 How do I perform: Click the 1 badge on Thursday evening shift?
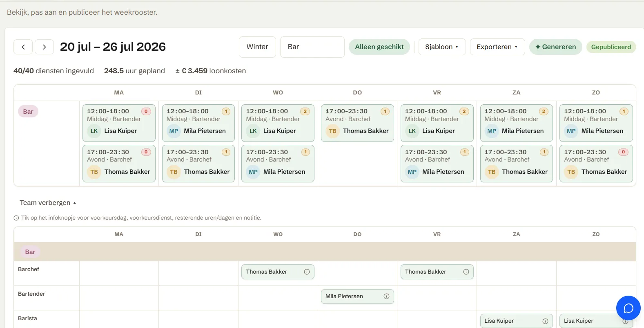pos(385,111)
